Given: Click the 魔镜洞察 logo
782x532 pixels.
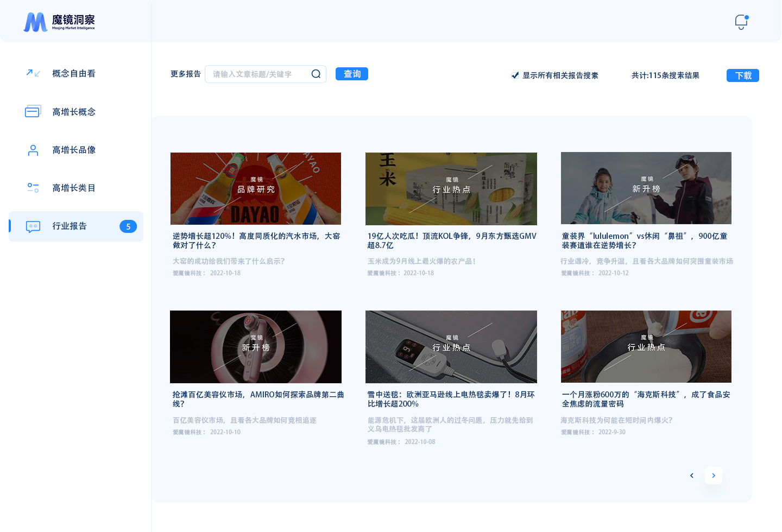Looking at the screenshot, I should click(59, 22).
